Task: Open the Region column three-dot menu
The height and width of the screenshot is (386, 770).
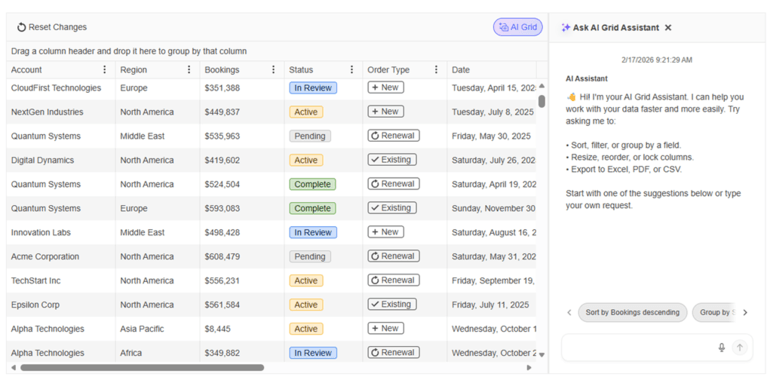Action: click(189, 70)
